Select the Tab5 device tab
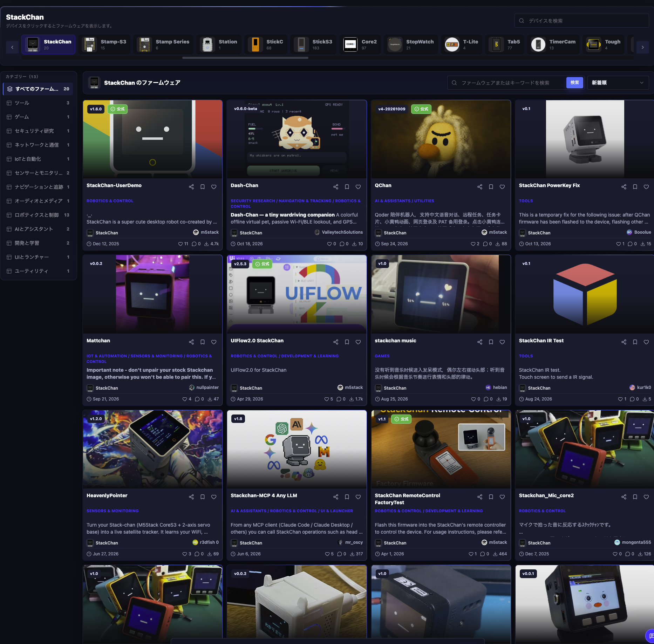 (505, 44)
